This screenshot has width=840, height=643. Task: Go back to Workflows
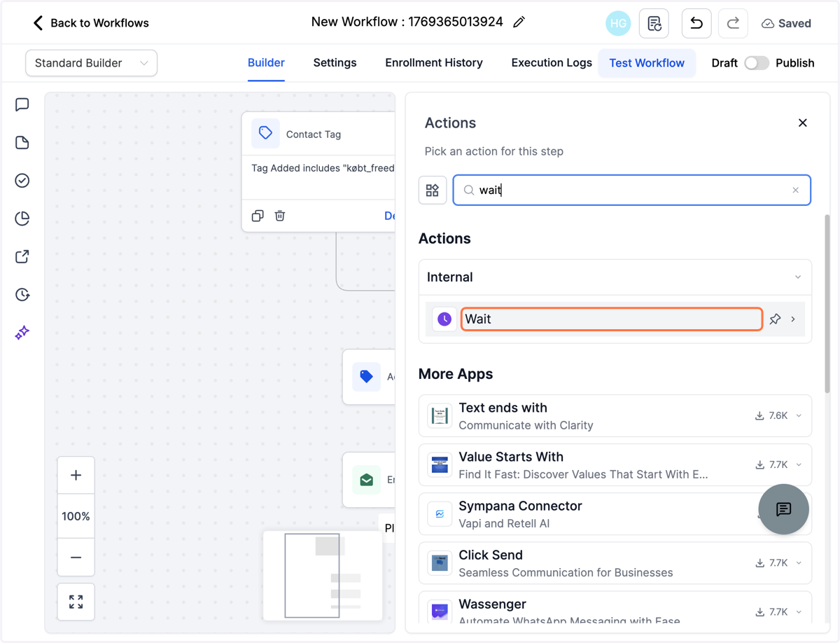[x=90, y=23]
